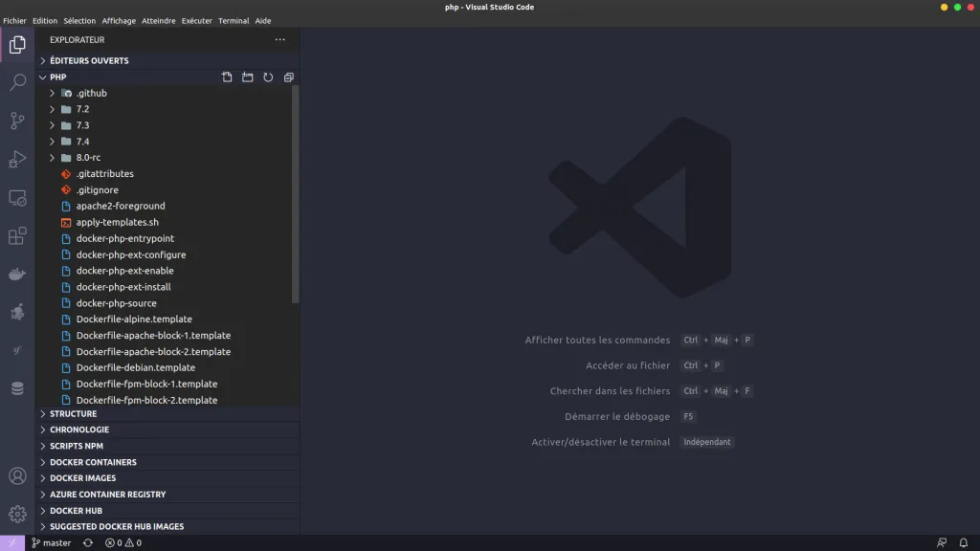Open the Affichage menu
980x551 pixels.
(119, 20)
